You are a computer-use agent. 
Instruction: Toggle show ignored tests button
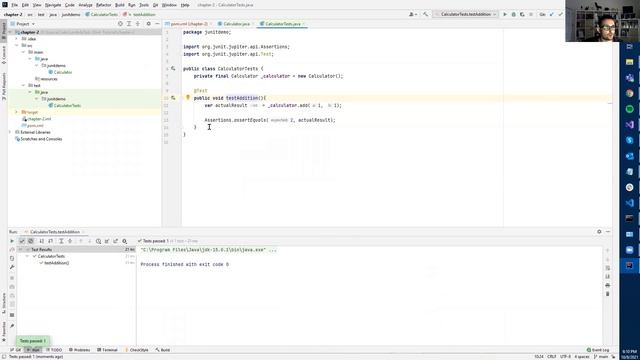[31, 241]
